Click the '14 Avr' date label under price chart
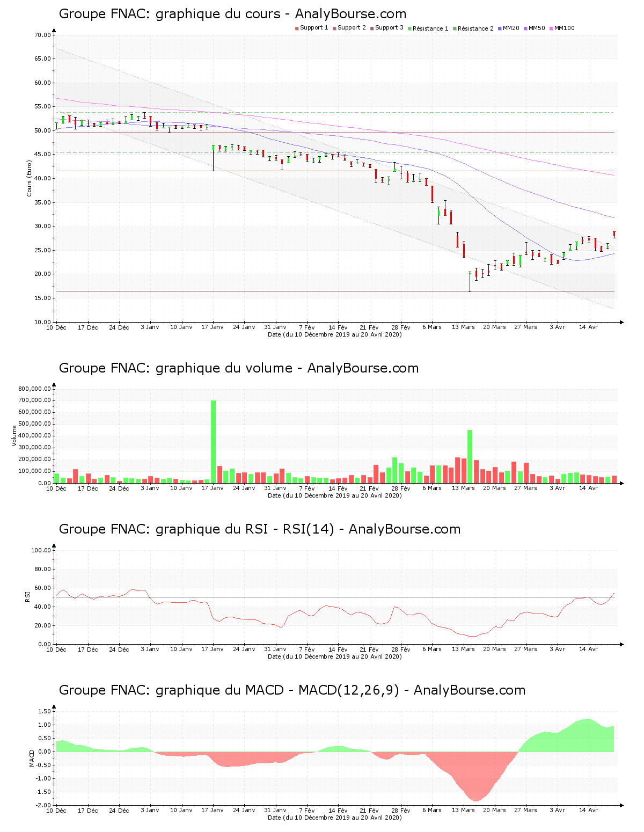Viewport: 644px width, 832px height. [x=588, y=327]
